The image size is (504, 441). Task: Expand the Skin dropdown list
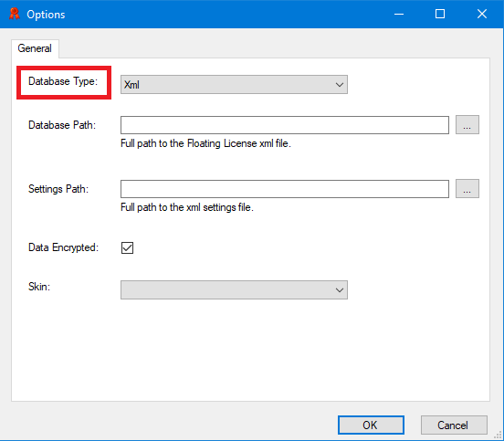click(234, 290)
